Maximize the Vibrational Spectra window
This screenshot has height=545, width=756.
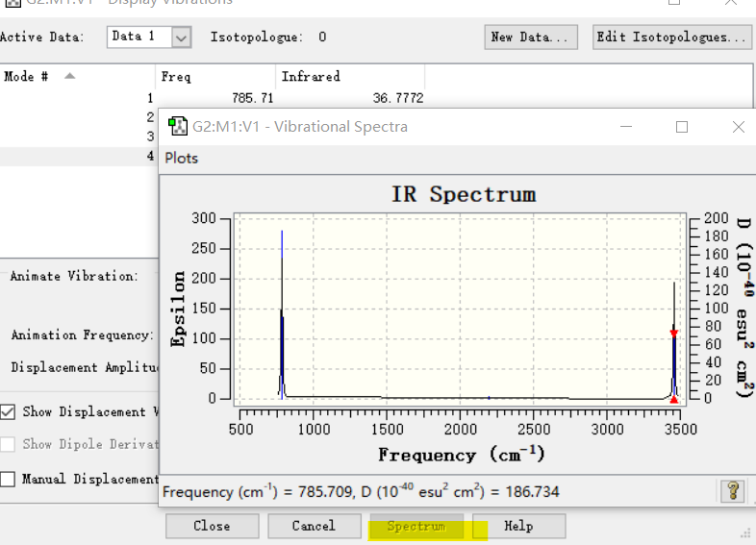pos(682,127)
